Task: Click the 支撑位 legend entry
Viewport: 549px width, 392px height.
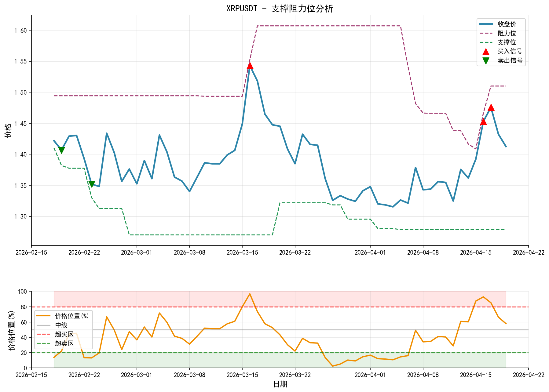Action: point(501,42)
